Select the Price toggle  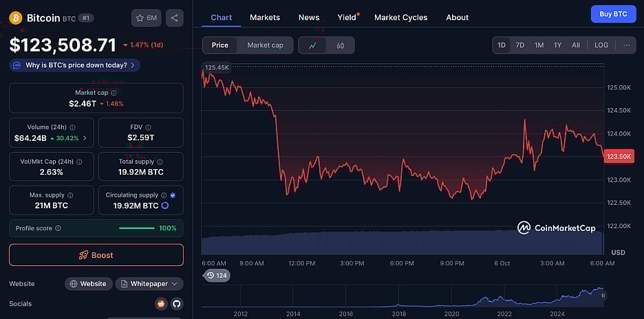[219, 45]
